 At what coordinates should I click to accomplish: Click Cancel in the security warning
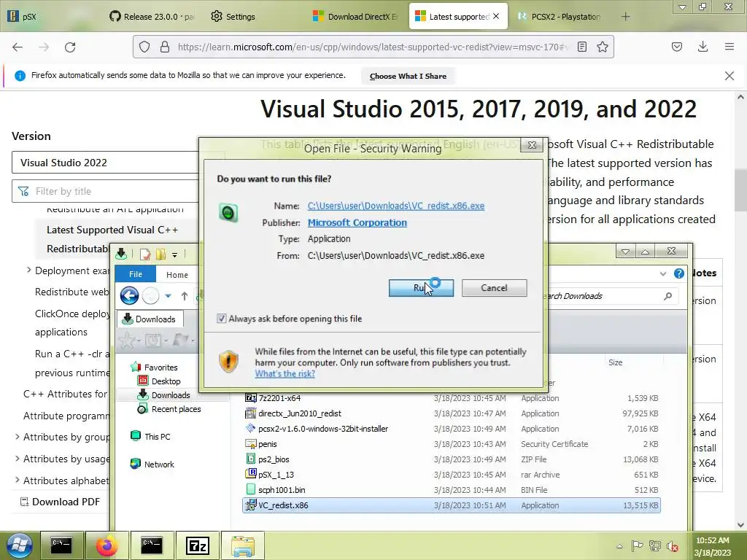[494, 287]
